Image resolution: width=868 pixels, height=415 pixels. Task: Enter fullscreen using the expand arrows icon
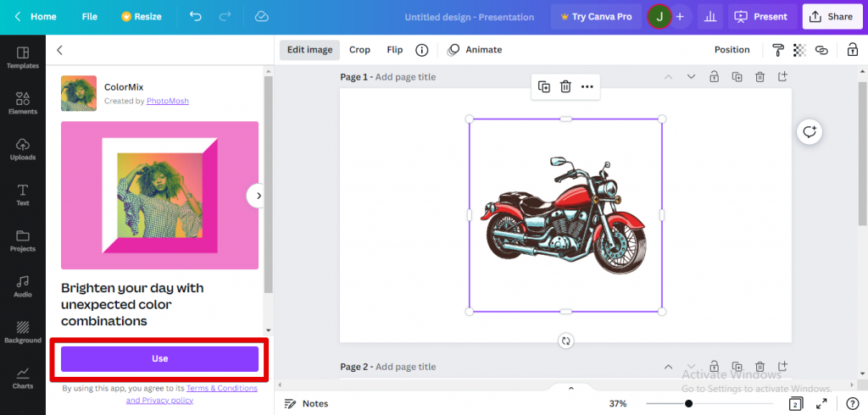(821, 404)
